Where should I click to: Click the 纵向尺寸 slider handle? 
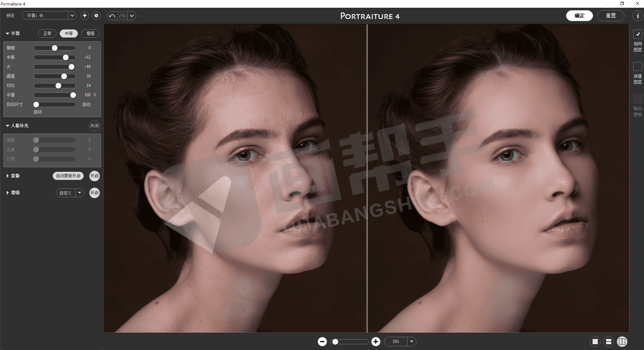(x=36, y=105)
